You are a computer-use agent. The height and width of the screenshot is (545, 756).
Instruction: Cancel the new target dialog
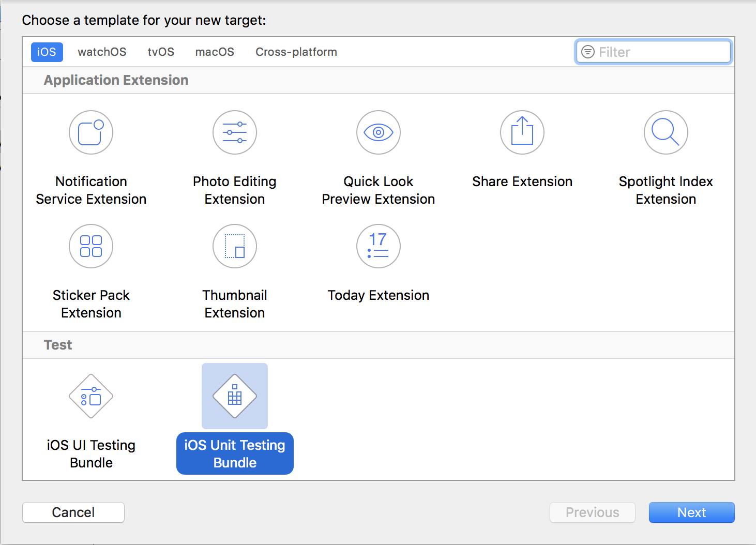pos(73,512)
